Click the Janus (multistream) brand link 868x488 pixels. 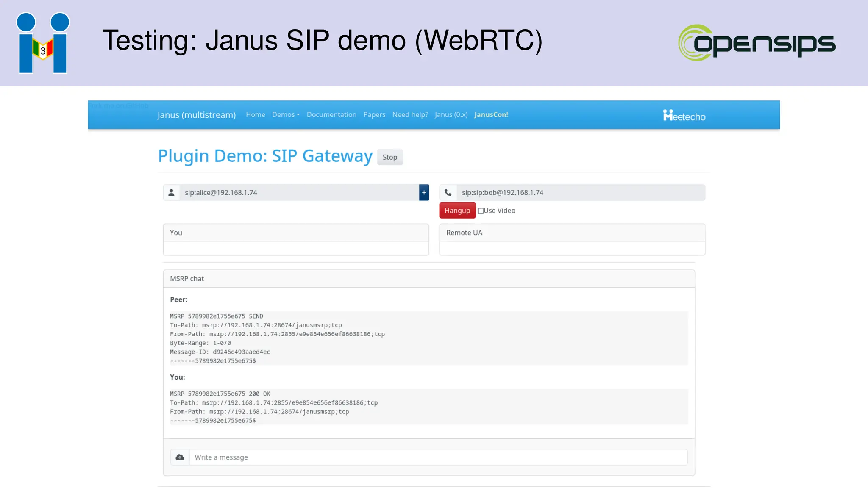click(x=196, y=115)
